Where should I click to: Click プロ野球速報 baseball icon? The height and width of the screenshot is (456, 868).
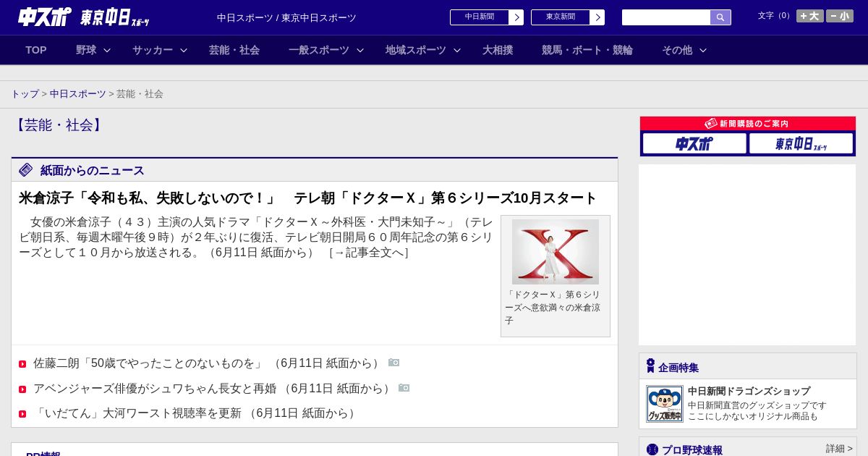[652, 449]
